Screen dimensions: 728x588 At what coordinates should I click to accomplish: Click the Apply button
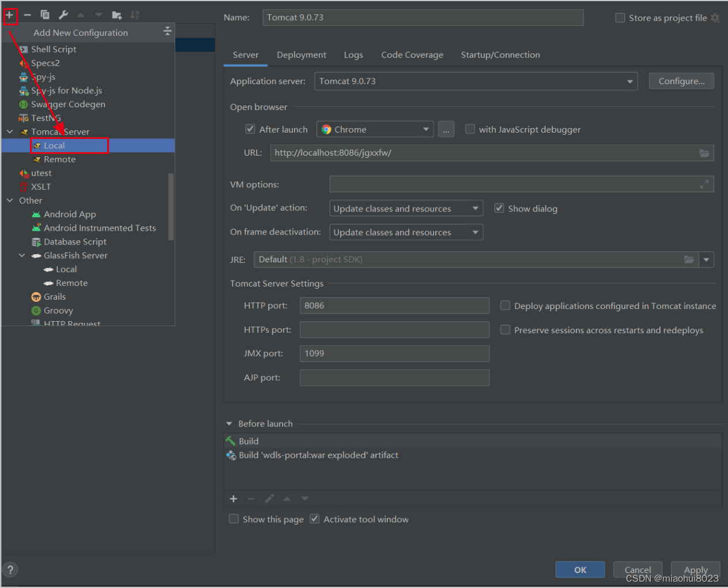[x=696, y=570]
